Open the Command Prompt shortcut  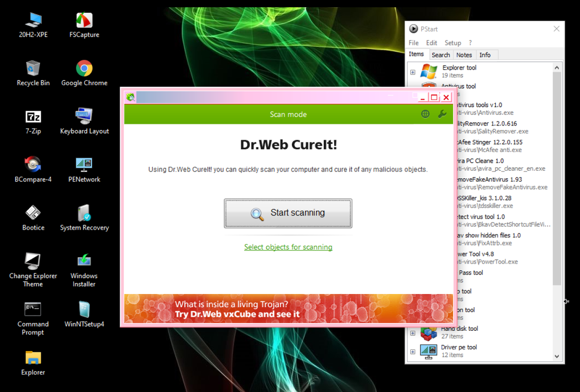pos(33,318)
